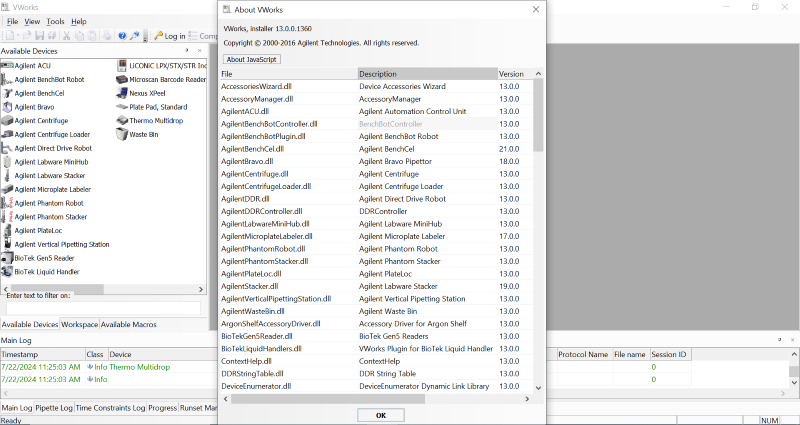Select the BioTekGen5Reader.dll row
The width and height of the screenshot is (800, 425).
pos(377,336)
